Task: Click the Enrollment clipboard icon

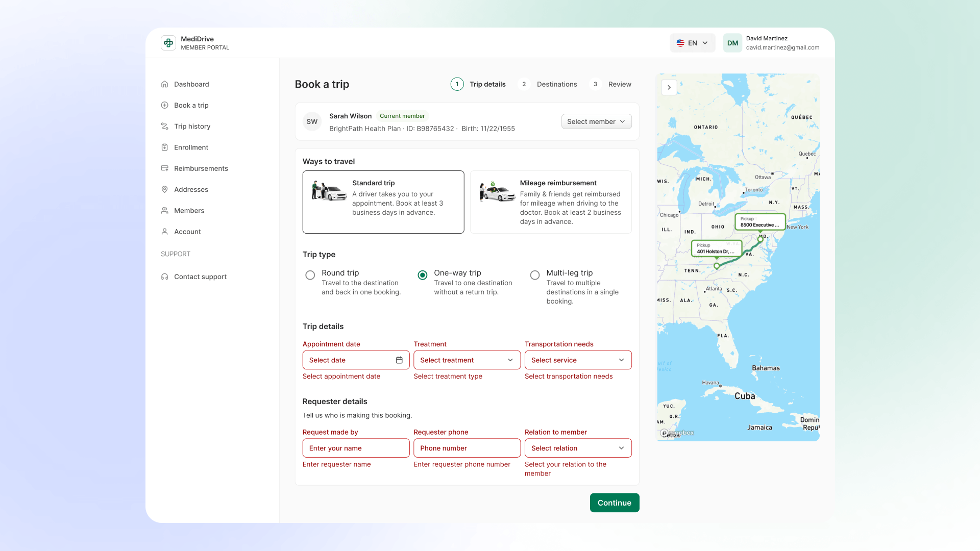Action: 164,147
